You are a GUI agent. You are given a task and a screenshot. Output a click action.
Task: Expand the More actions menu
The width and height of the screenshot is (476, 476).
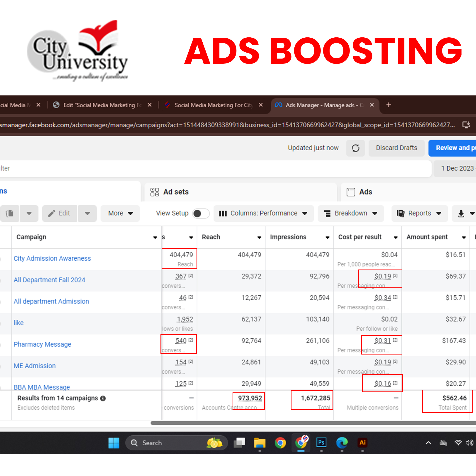pyautogui.click(x=120, y=213)
